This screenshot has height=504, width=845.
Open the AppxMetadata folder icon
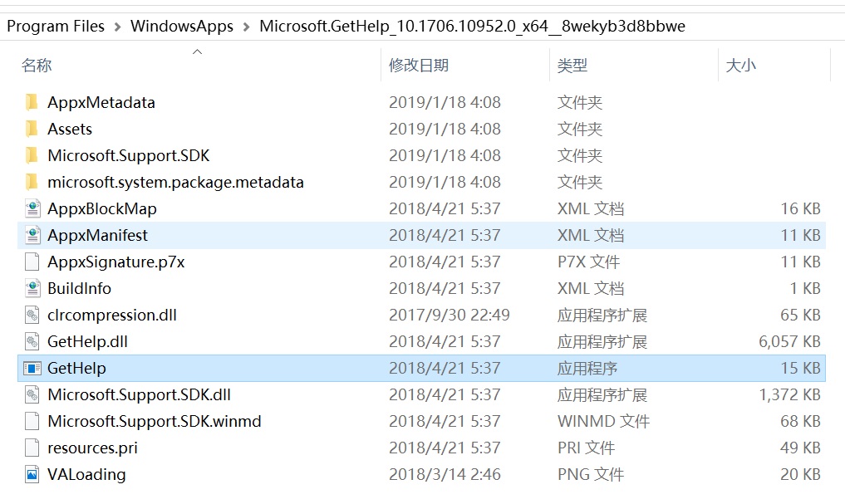(x=32, y=102)
